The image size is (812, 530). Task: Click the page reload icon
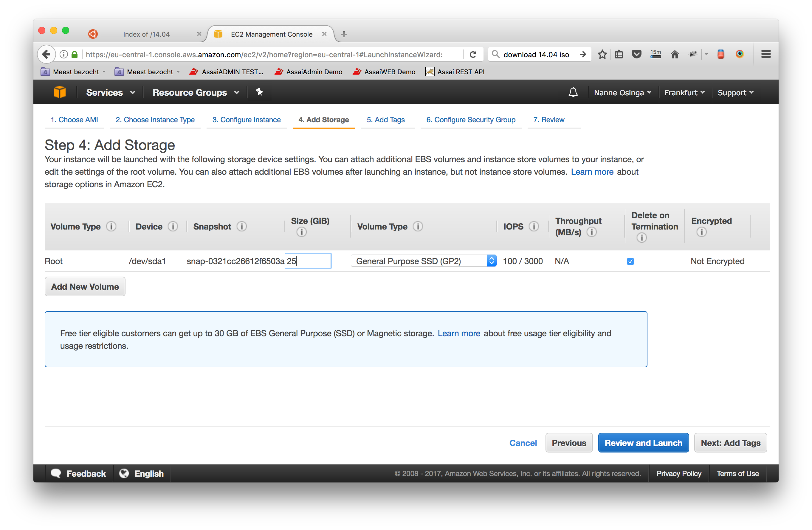tap(473, 54)
